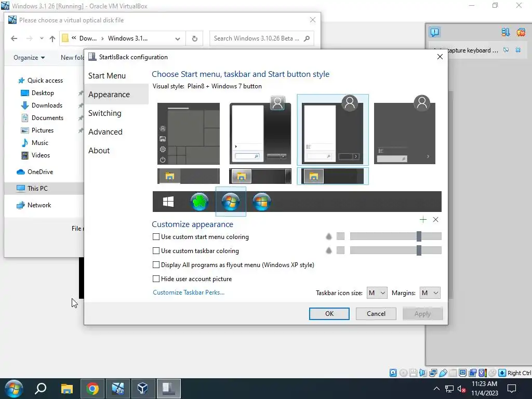Open the Organize dropdown menu
Screen dimensions: 532x399
click(29, 57)
